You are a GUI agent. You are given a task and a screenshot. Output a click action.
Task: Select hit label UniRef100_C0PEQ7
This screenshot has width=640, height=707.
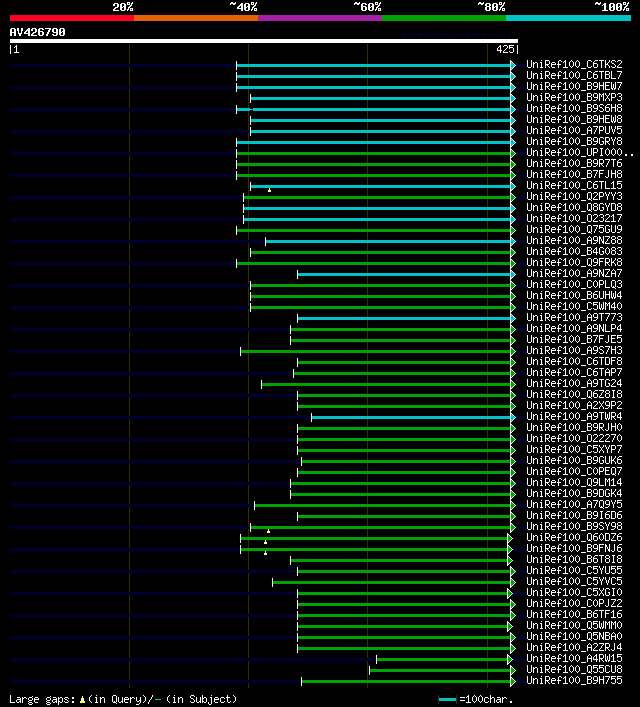coord(574,472)
